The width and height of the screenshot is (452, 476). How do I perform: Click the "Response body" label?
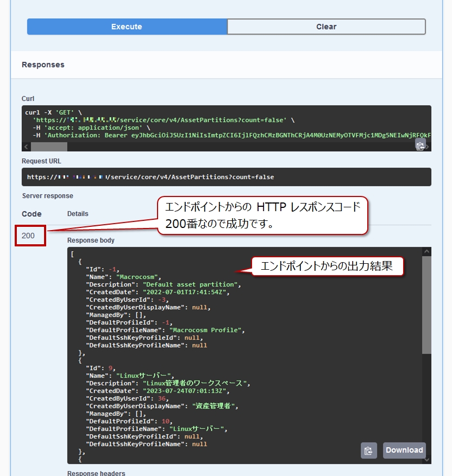tap(91, 240)
